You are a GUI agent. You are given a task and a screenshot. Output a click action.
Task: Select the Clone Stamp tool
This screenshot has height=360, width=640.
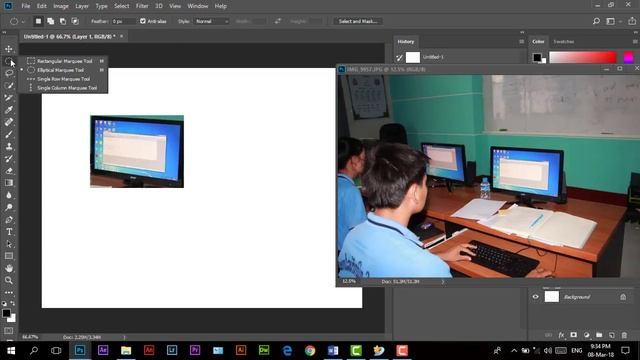click(9, 147)
